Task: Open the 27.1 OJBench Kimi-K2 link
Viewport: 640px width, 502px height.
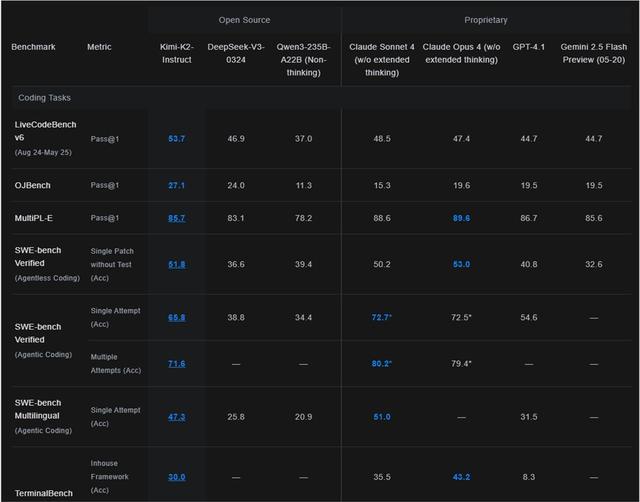Action: 177,185
